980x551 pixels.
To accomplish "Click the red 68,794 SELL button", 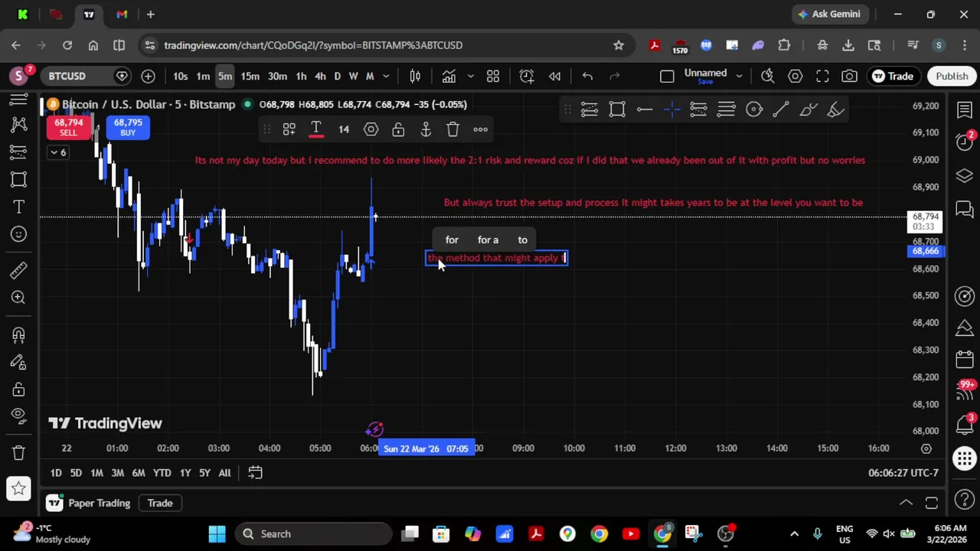I will tap(68, 127).
